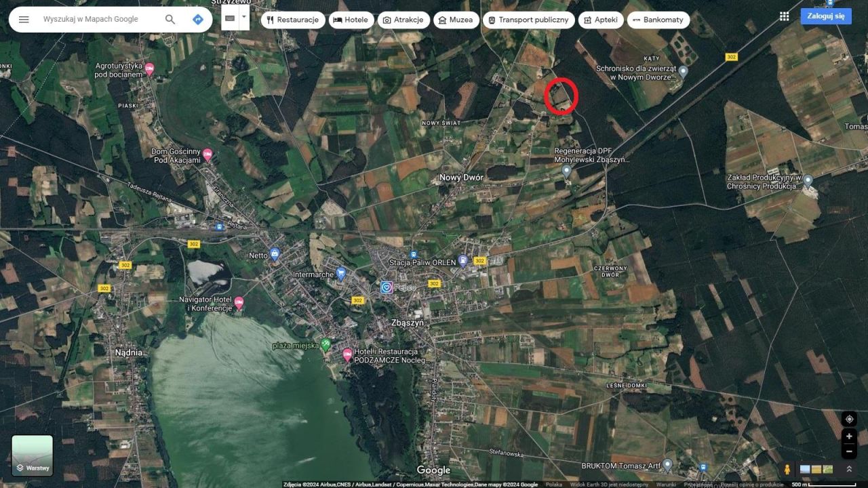Open the green map imagery thumbnail

(828, 469)
